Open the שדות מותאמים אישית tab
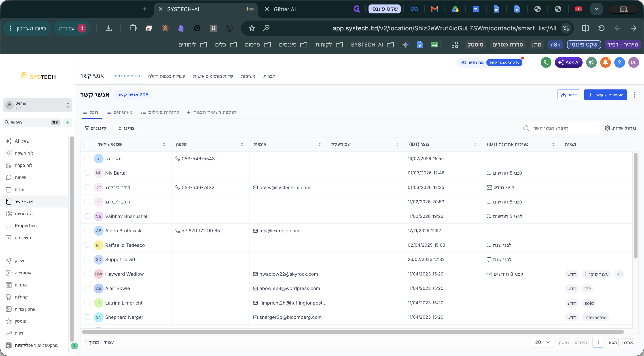The width and height of the screenshot is (644, 356). pos(213,76)
